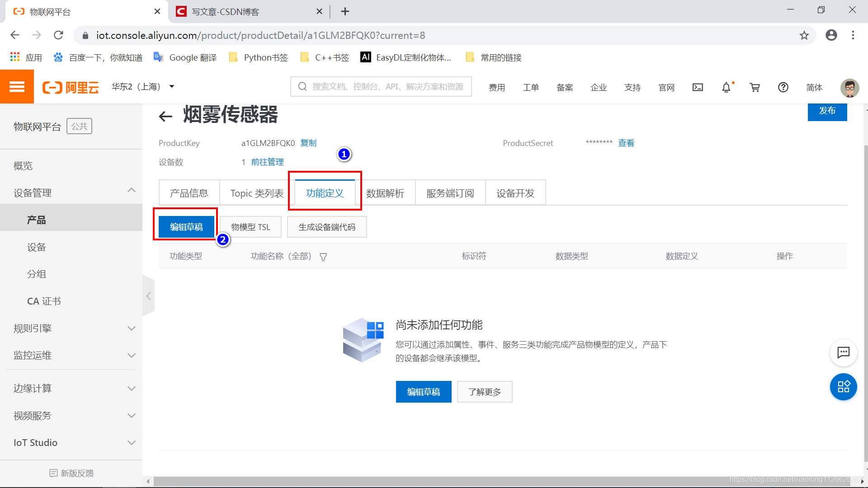Open the 华东2 (上海) region dropdown
Image resolution: width=868 pixels, height=488 pixels.
[143, 86]
